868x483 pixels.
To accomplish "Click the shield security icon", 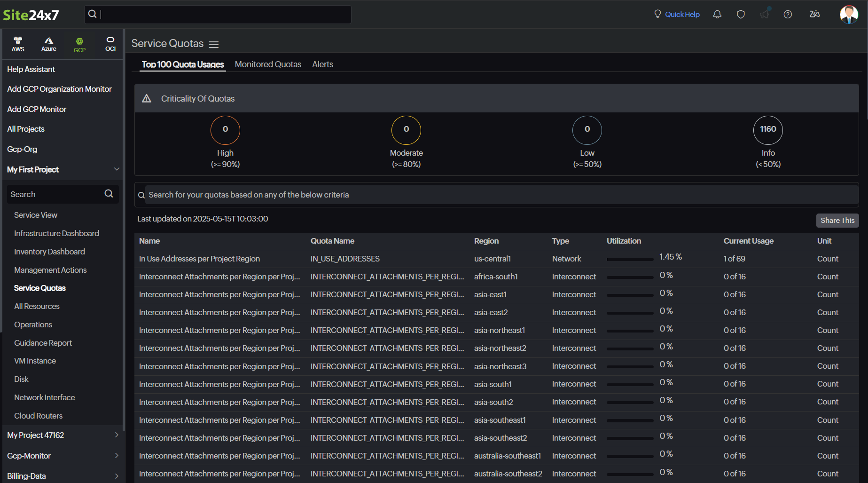I will pos(741,15).
